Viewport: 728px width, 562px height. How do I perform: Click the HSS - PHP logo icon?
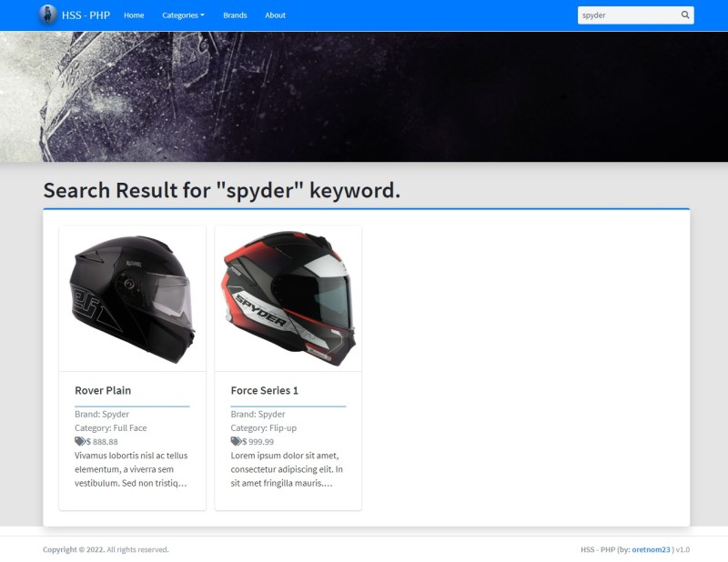tap(47, 15)
